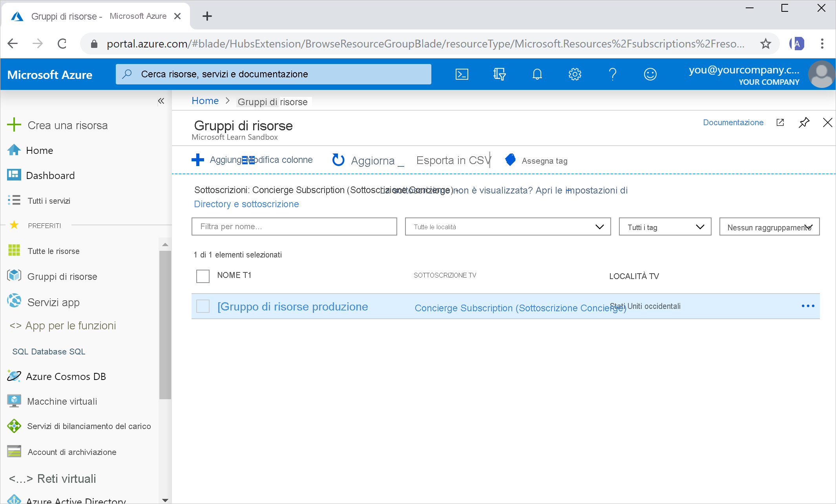Toggle the select-all checkbox beside NOME
Screen dimensions: 836x504
coord(203,276)
